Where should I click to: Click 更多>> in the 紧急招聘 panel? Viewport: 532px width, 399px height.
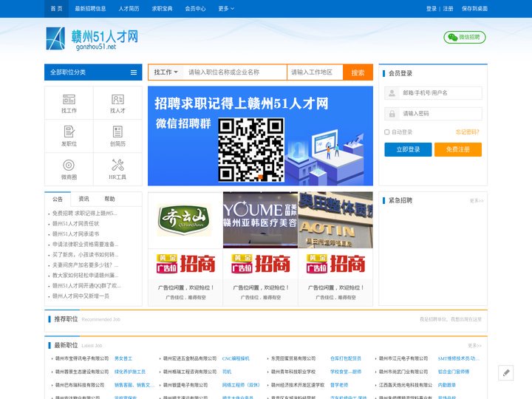coord(477,200)
